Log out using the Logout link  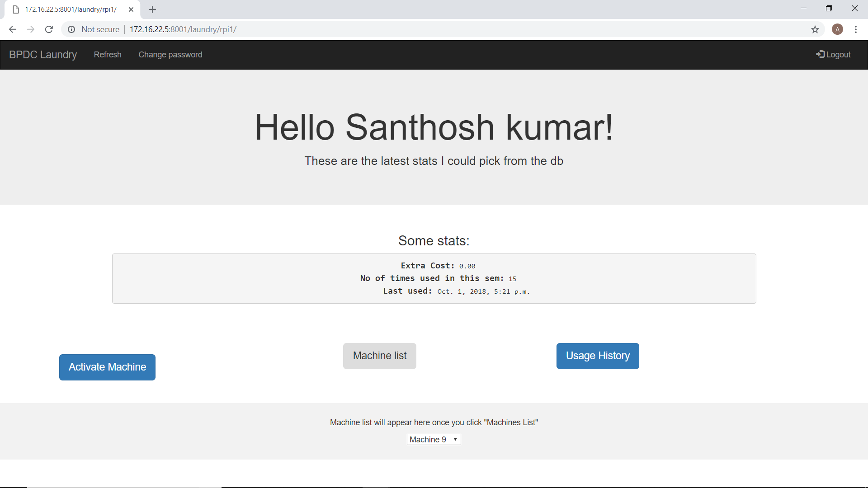click(x=833, y=55)
